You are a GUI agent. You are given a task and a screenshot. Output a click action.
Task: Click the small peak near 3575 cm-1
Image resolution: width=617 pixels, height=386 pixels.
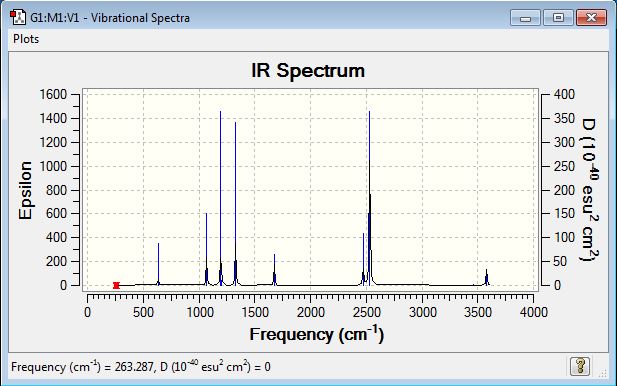pyautogui.click(x=486, y=277)
